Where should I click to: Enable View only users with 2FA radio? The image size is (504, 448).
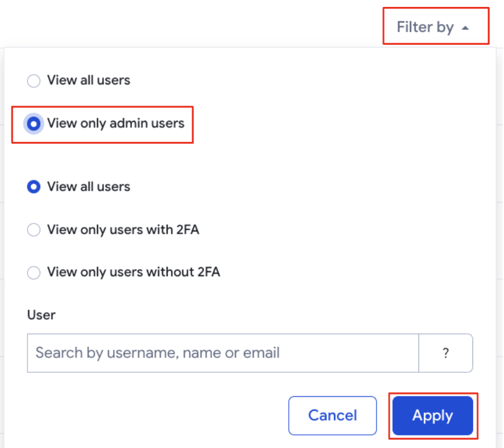pyautogui.click(x=34, y=230)
